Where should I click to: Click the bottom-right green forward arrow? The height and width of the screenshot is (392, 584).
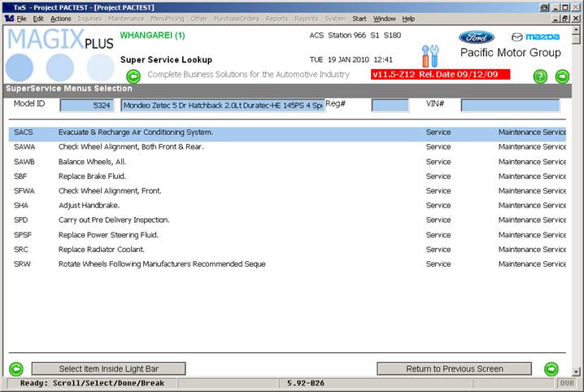[x=551, y=368]
